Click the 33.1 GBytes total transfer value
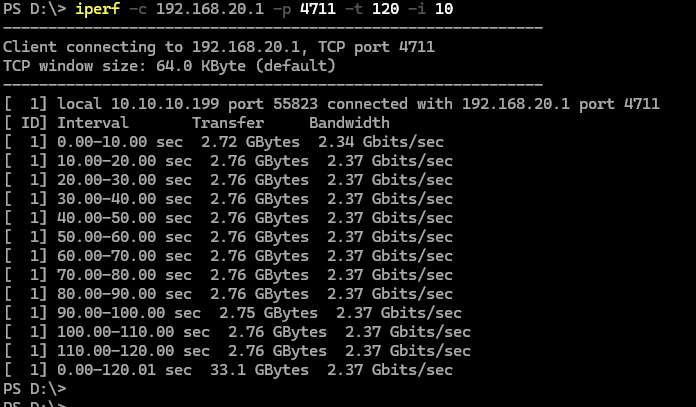 259,370
